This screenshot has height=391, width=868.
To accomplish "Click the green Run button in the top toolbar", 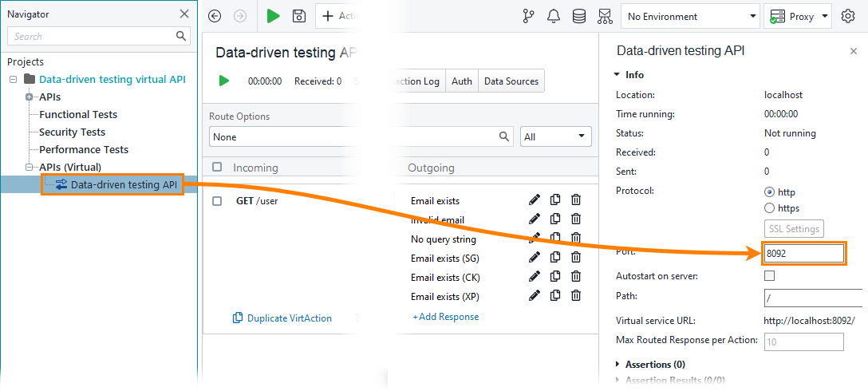I will pyautogui.click(x=274, y=16).
